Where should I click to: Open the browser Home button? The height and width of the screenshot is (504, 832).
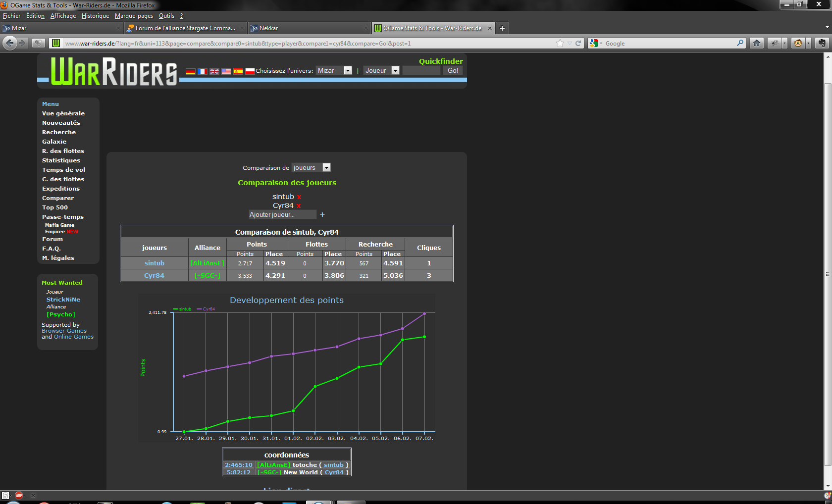(x=757, y=43)
